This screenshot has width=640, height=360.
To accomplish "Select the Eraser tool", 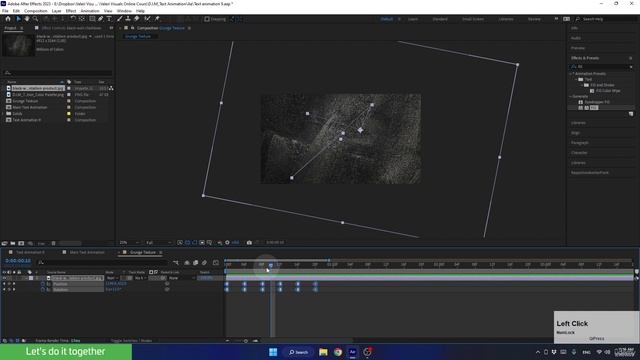I will (x=136, y=19).
